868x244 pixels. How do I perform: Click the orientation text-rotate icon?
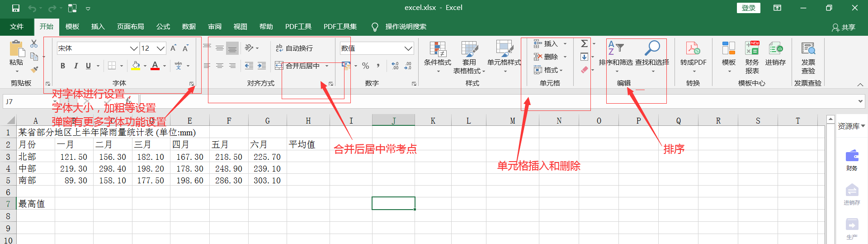point(249,48)
